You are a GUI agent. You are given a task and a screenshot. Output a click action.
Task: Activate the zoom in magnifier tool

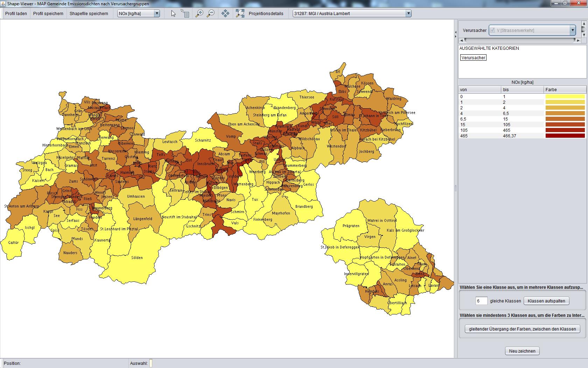point(199,14)
